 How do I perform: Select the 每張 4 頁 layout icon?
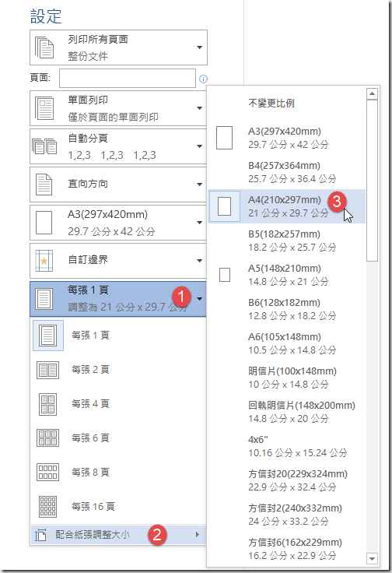[x=47, y=404]
